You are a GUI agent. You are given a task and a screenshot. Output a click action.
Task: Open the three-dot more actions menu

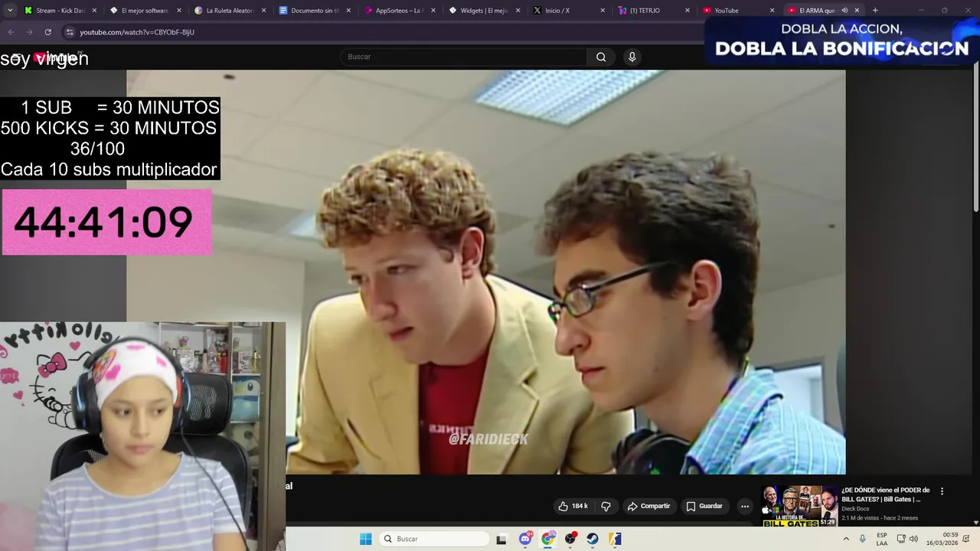click(x=745, y=506)
